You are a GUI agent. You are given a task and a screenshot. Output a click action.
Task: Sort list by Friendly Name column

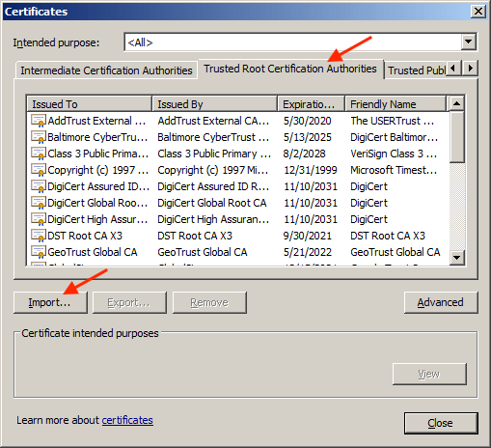pos(396,104)
